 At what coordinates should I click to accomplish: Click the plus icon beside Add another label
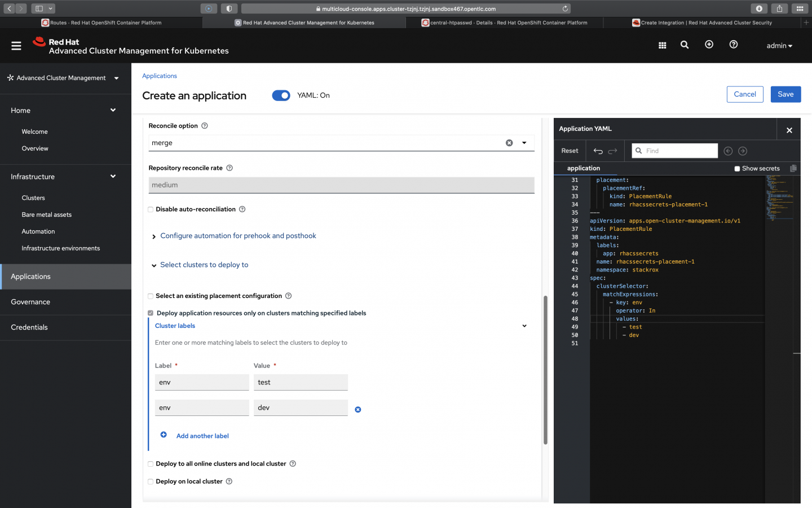164,435
